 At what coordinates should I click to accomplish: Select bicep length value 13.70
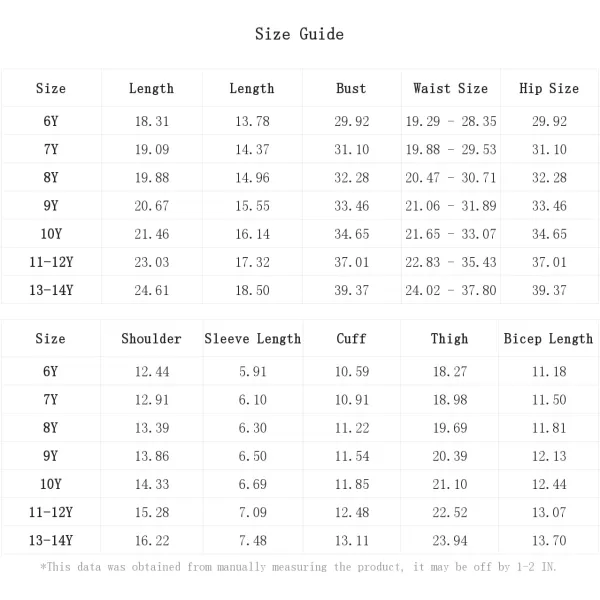pos(549,541)
